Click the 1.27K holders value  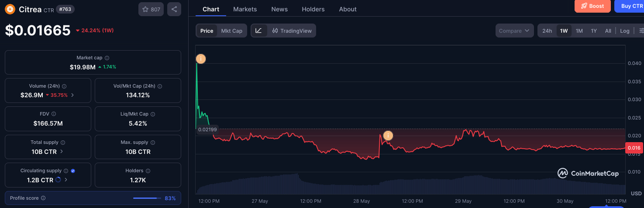click(x=138, y=179)
